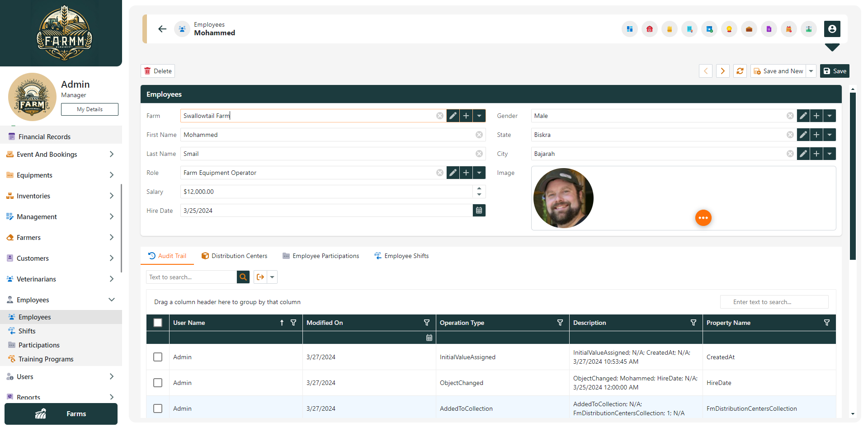Increase the Salary using the stepper

click(x=479, y=189)
